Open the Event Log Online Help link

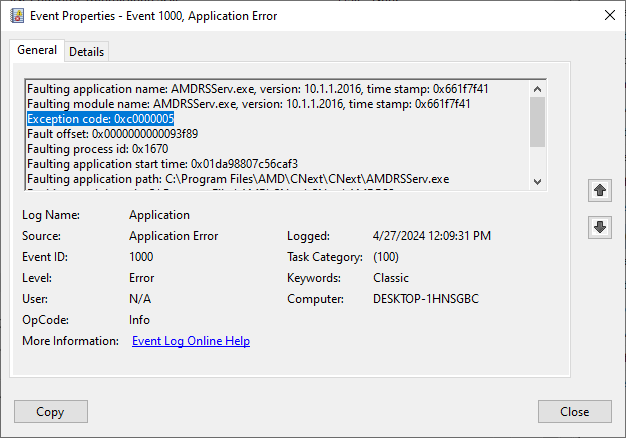[x=191, y=341]
